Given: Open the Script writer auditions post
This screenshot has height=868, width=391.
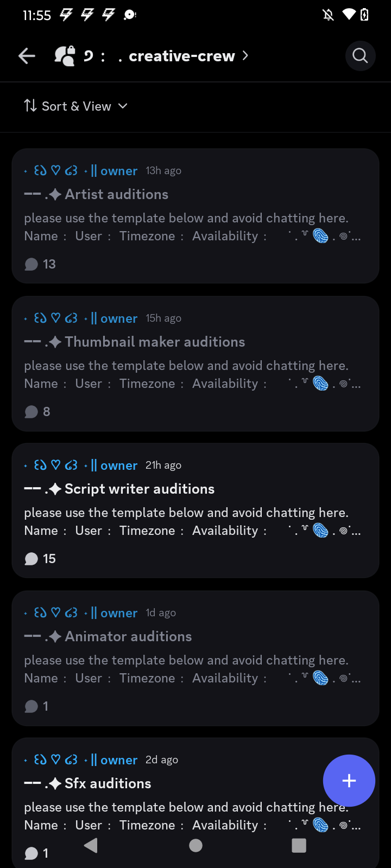Looking at the screenshot, I should pyautogui.click(x=140, y=489).
